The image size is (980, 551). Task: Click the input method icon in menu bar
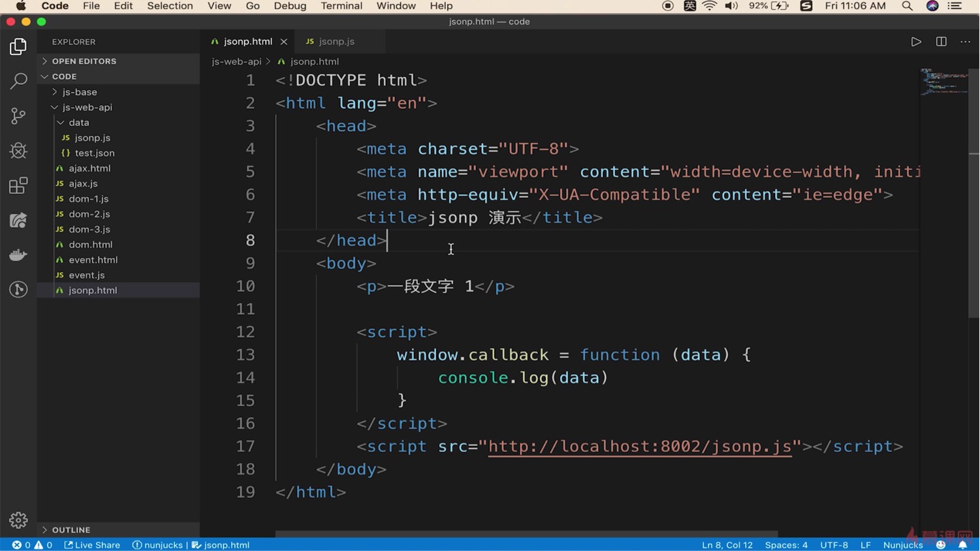pyautogui.click(x=689, y=6)
